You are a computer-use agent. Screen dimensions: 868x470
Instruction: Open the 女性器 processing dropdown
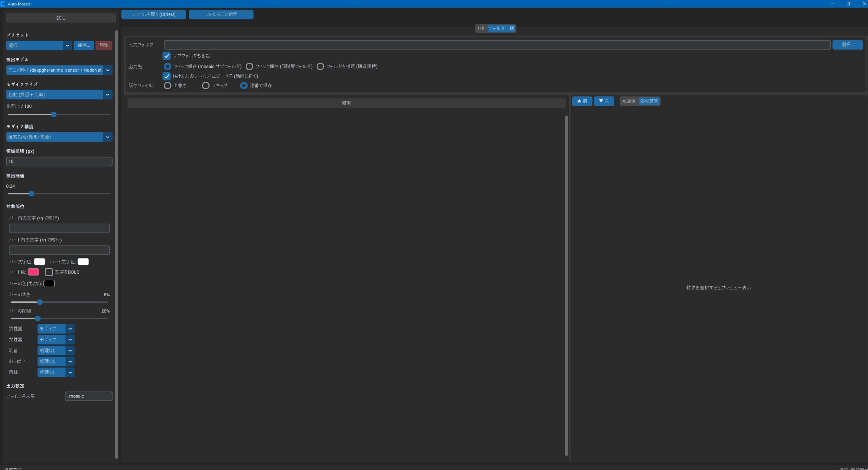(56, 340)
